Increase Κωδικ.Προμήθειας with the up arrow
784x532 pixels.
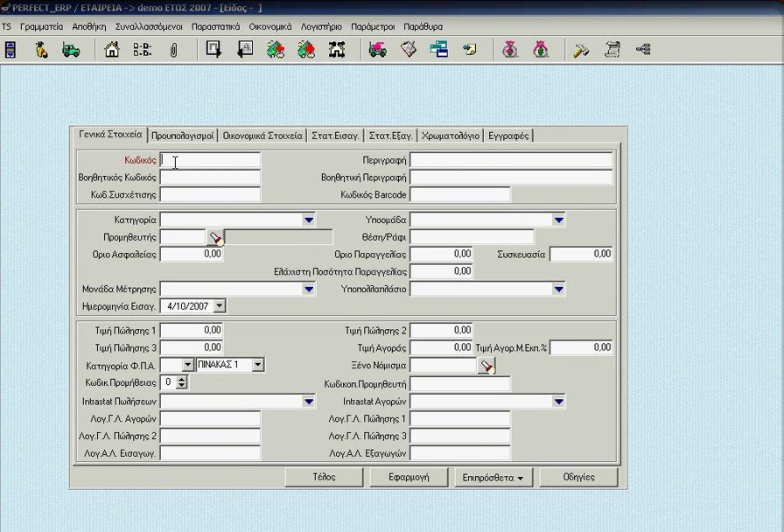pos(181,379)
